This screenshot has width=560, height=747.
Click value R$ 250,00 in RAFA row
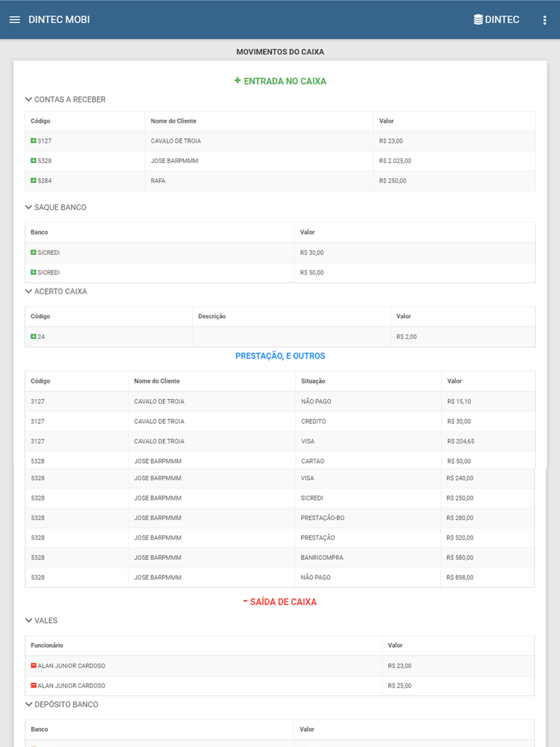coord(393,181)
